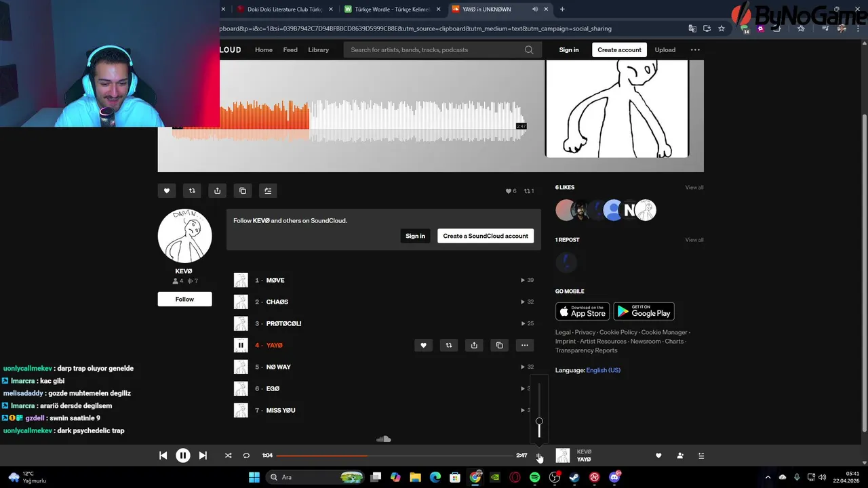Change language via English (US) link
Image resolution: width=868 pixels, height=488 pixels.
604,370
